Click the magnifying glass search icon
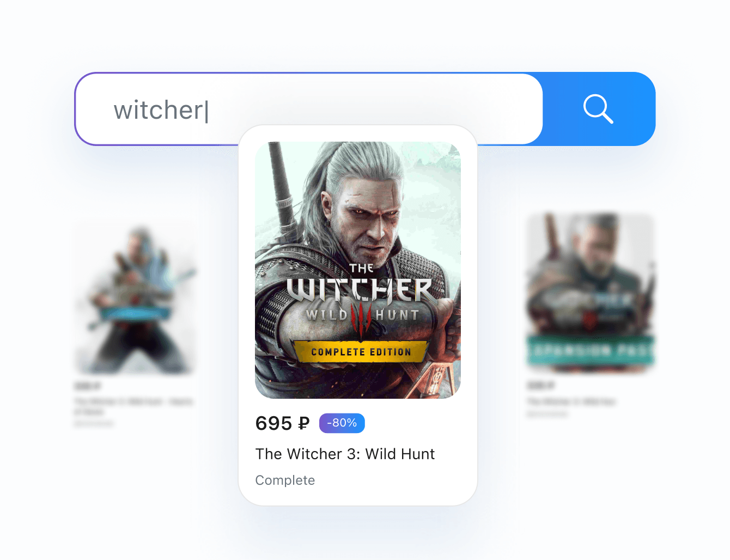 (598, 109)
